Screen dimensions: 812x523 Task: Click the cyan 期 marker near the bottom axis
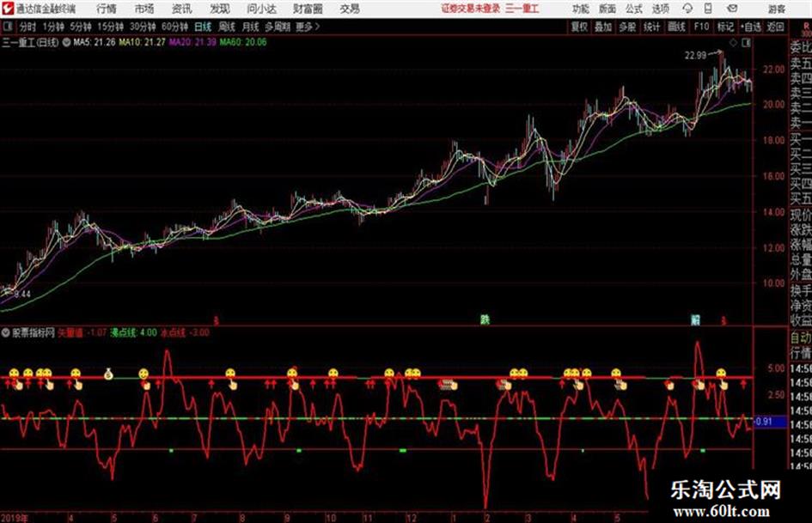coord(695,319)
